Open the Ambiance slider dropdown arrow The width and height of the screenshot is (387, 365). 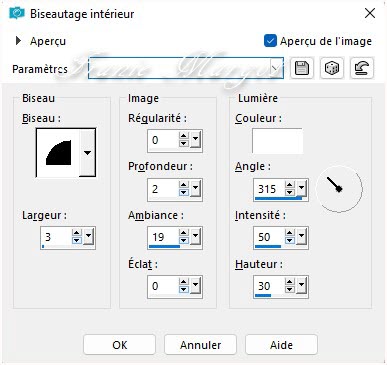(x=196, y=236)
